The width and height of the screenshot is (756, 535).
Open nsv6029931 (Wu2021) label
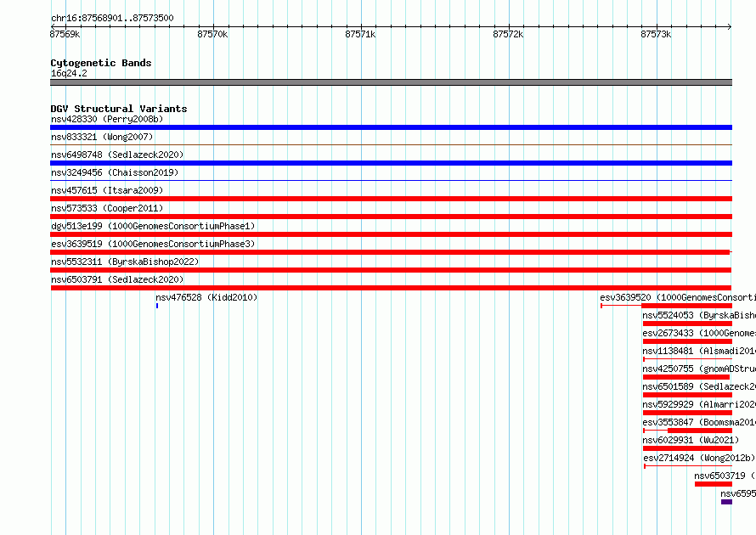pyautogui.click(x=691, y=440)
